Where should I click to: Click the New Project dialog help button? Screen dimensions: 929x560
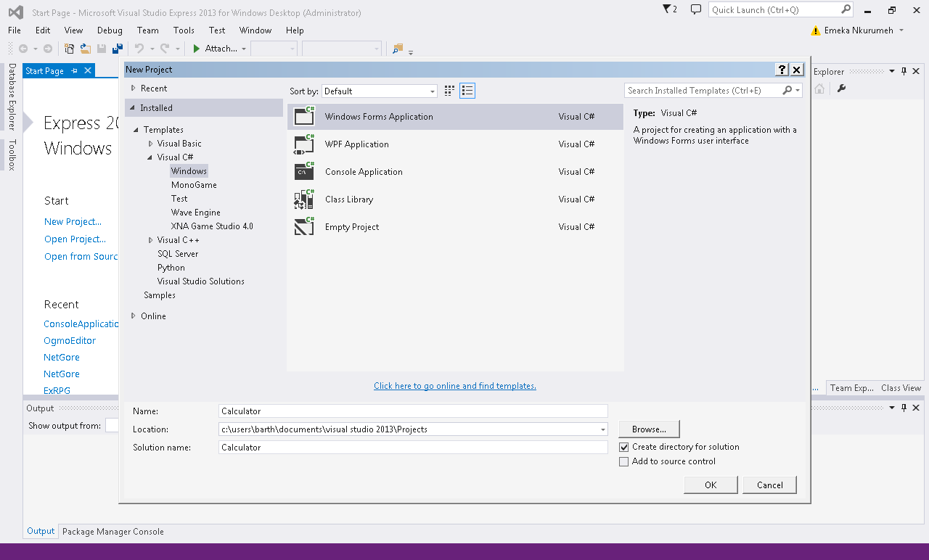pyautogui.click(x=782, y=70)
